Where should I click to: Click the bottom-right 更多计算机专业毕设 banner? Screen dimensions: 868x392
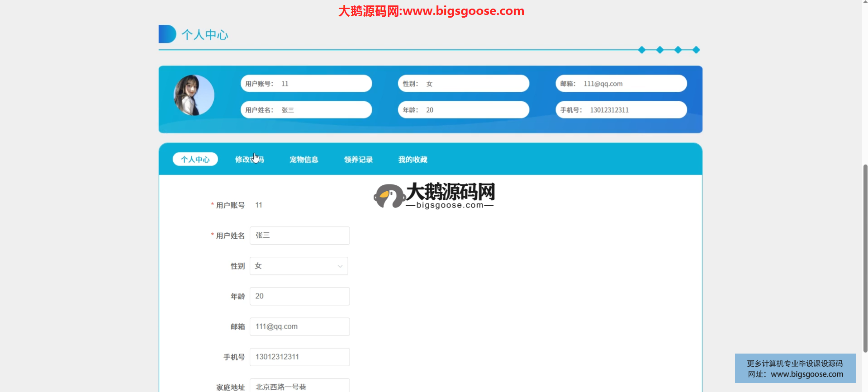[x=795, y=368]
